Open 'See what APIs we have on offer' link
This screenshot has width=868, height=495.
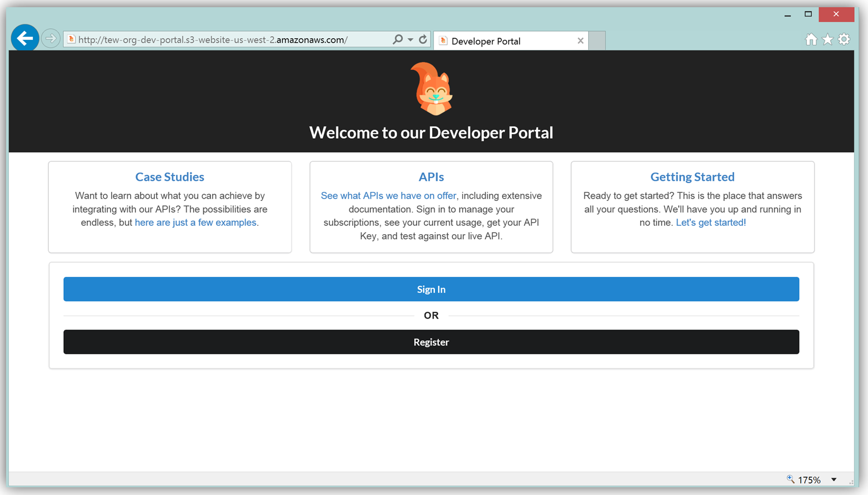(x=388, y=196)
